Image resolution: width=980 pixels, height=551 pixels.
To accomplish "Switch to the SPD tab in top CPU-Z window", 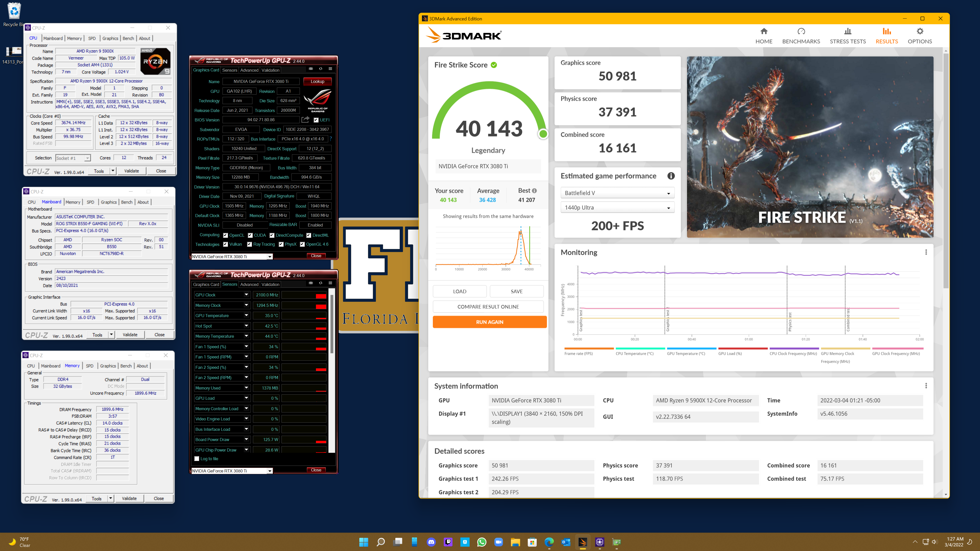I will pos(92,39).
